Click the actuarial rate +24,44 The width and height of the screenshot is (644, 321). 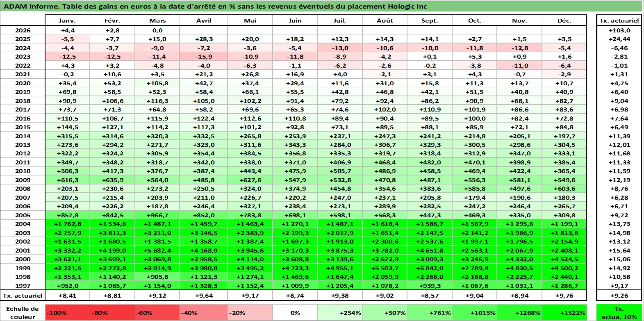[619, 39]
